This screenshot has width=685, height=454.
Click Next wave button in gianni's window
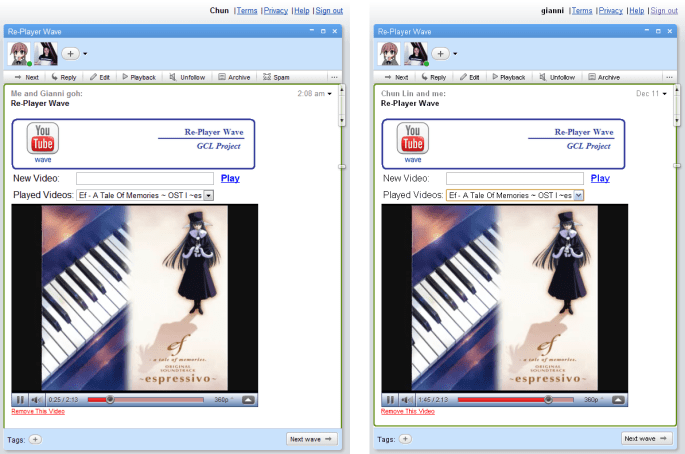(646, 438)
